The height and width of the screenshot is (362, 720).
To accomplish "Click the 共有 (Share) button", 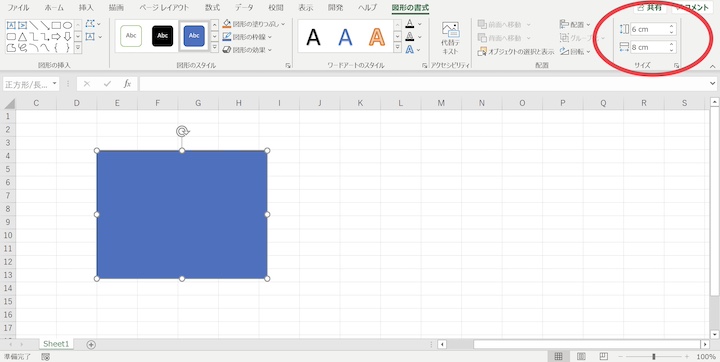I will click(x=649, y=7).
